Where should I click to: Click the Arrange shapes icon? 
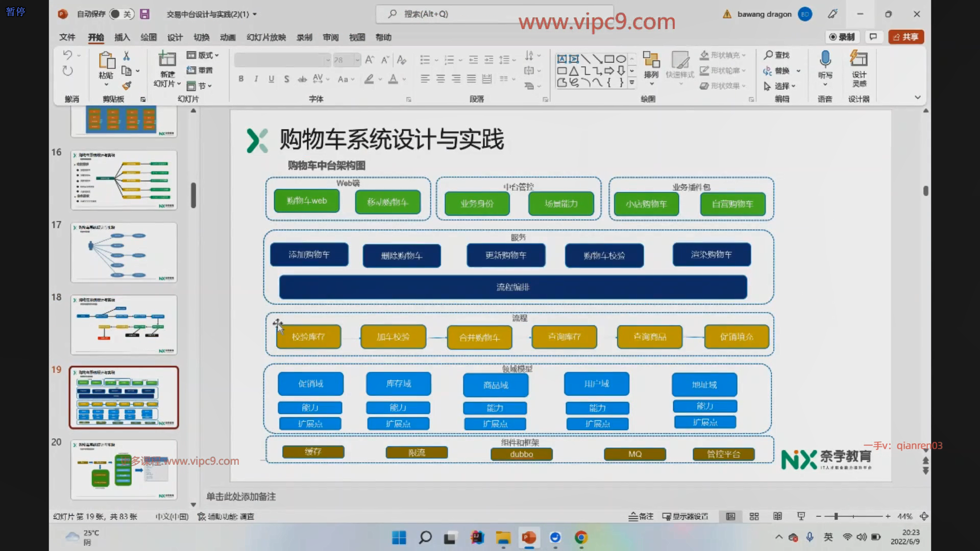pyautogui.click(x=651, y=60)
